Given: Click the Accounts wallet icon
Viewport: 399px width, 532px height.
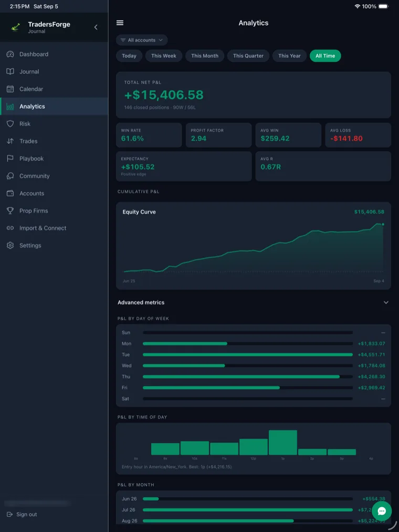Looking at the screenshot, I should click(x=10, y=193).
